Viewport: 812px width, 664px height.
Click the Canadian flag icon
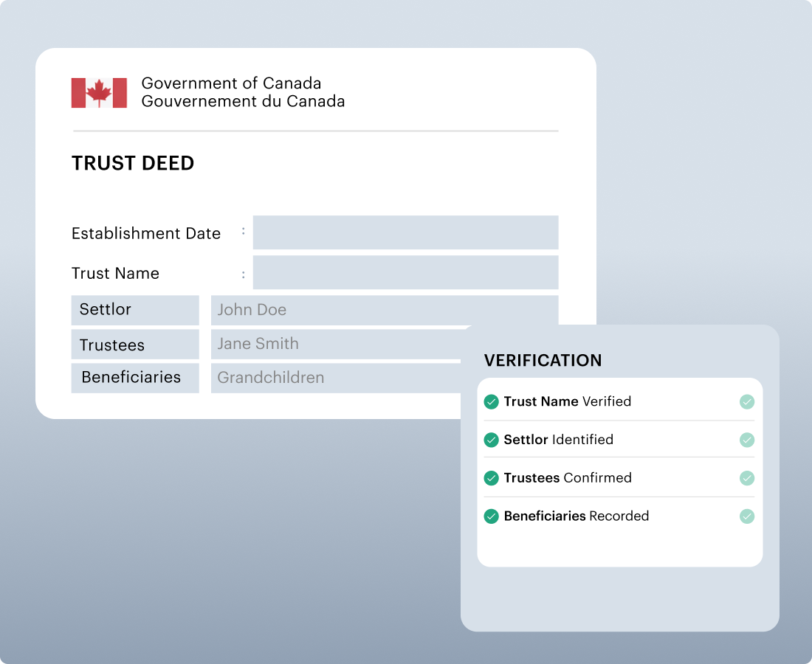(99, 93)
